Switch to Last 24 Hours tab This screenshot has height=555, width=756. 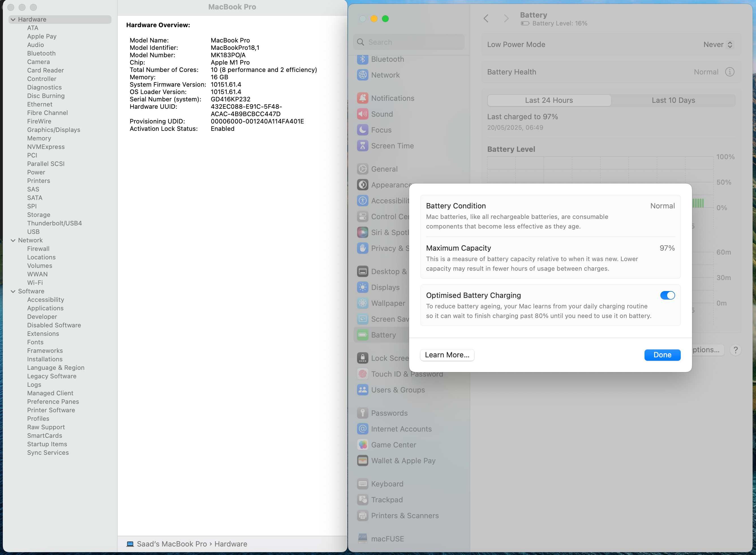pyautogui.click(x=549, y=100)
